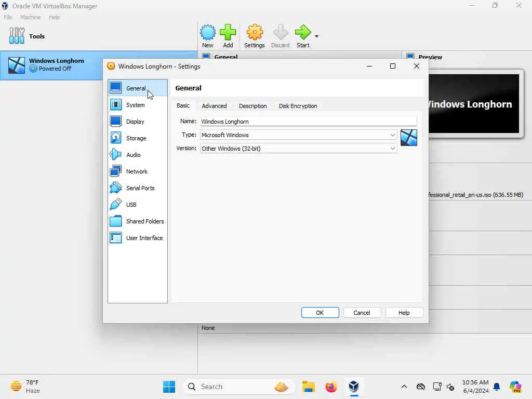
Task: Click the Help button in dialog
Action: (x=404, y=312)
